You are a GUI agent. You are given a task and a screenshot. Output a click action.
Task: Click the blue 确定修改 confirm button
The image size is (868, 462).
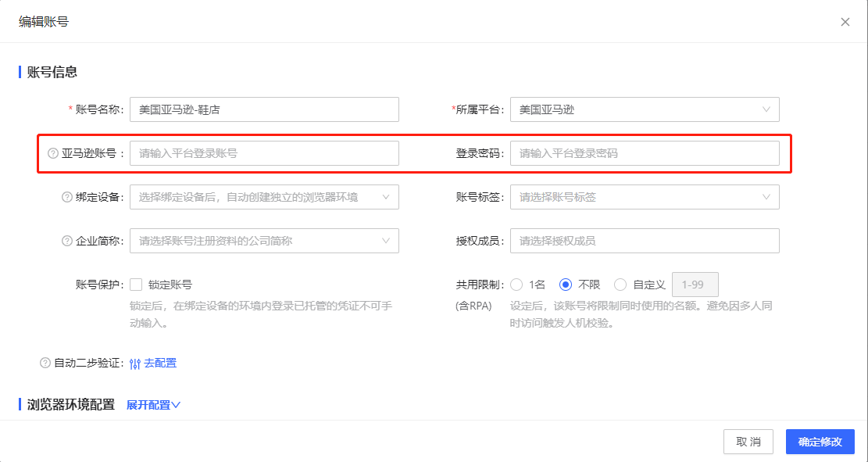point(820,441)
